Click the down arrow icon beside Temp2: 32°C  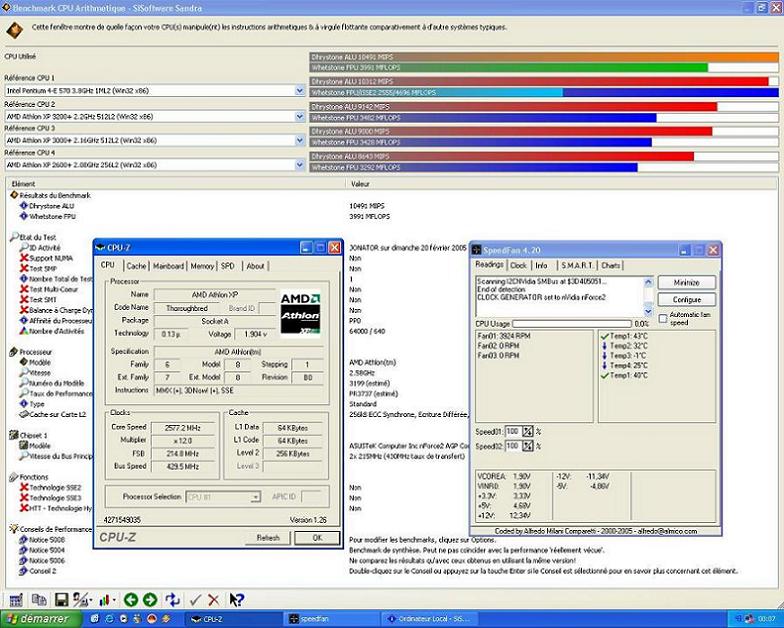pos(604,346)
